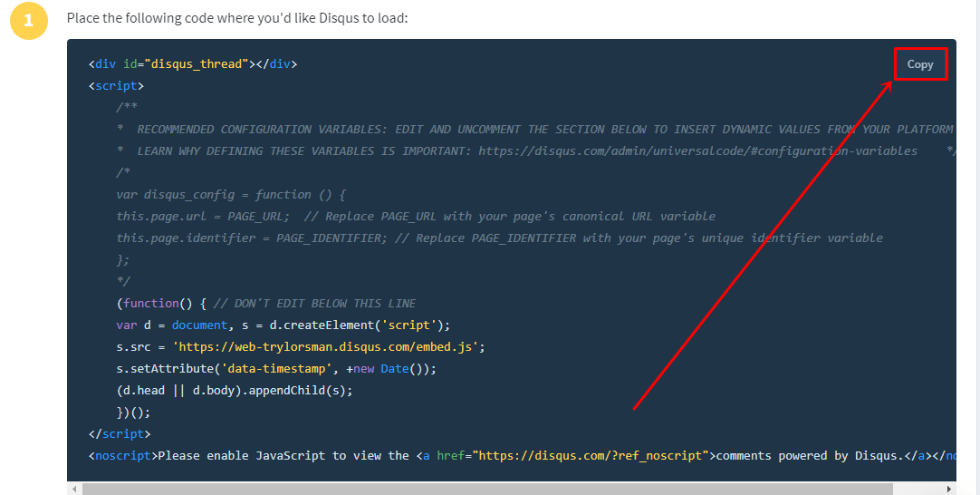Screen dimensions: 980x495
Task: Click the s.setAttribute data-timestamp line
Action: point(275,369)
